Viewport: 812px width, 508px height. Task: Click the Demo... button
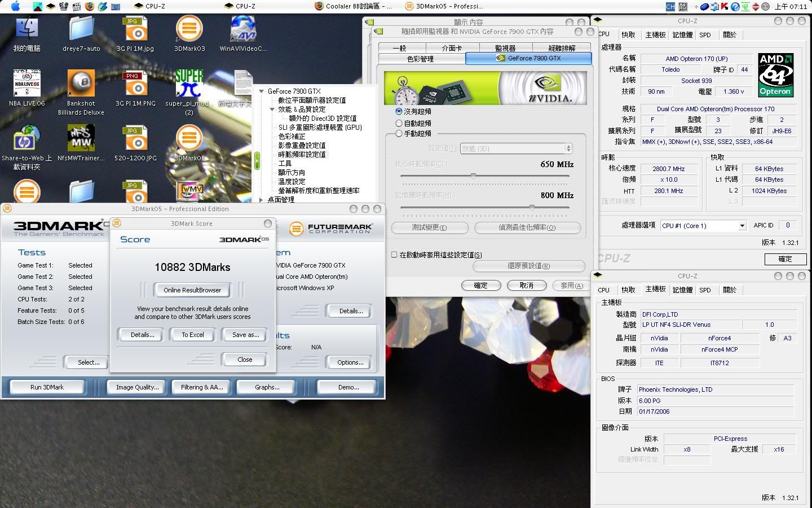348,387
